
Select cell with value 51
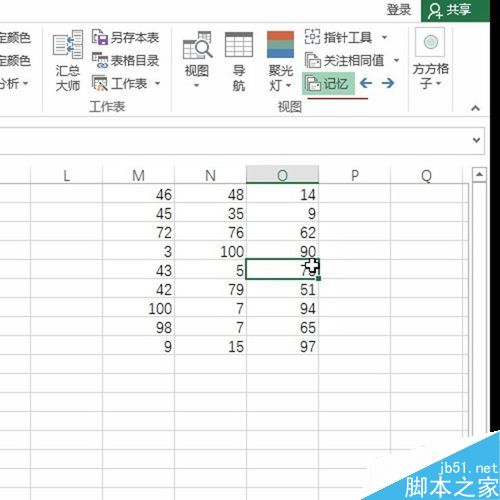[282, 289]
